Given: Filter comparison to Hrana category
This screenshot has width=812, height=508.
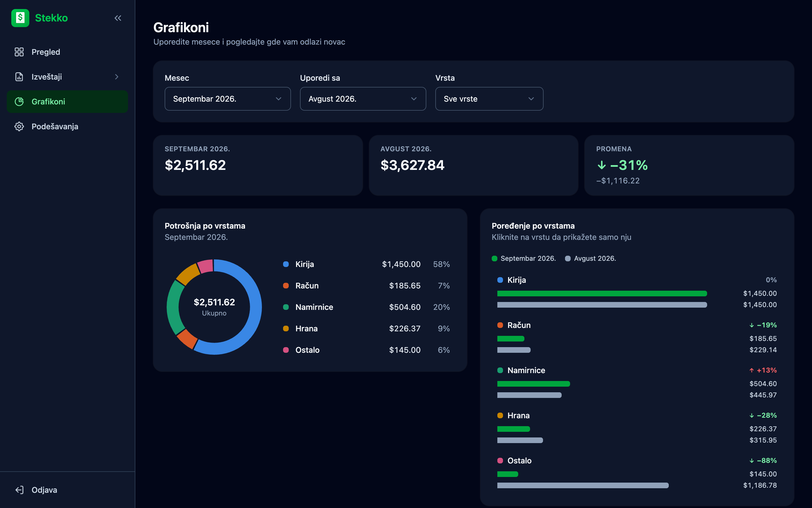Looking at the screenshot, I should [637, 427].
